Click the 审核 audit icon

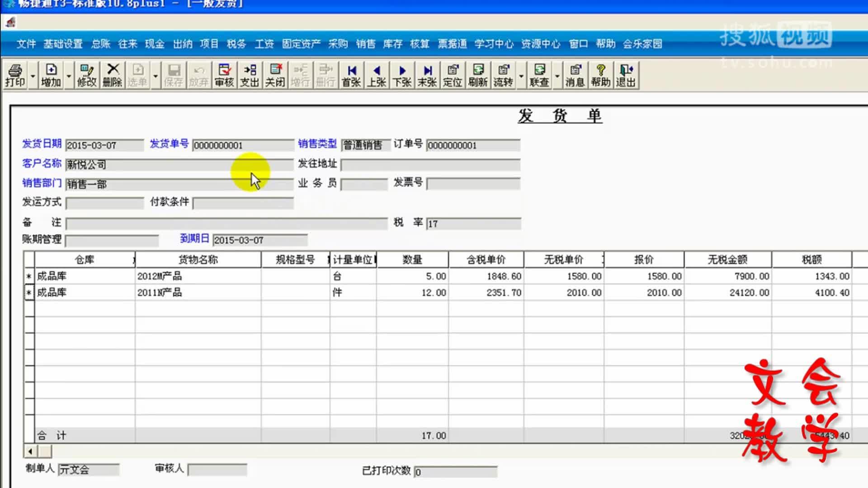click(224, 75)
